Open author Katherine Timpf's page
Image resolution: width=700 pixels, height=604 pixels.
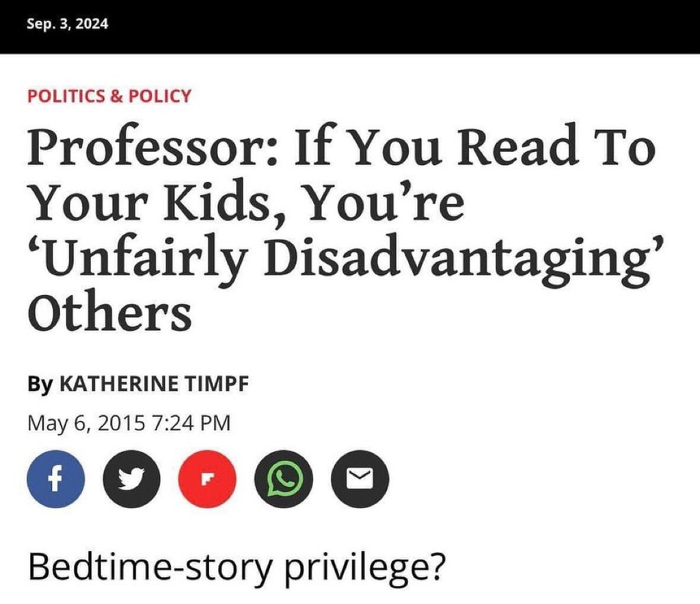(x=155, y=384)
